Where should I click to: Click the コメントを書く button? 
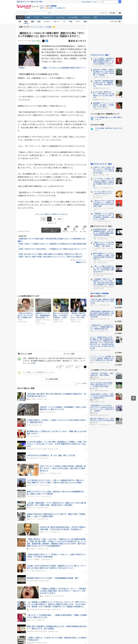[69, 354]
